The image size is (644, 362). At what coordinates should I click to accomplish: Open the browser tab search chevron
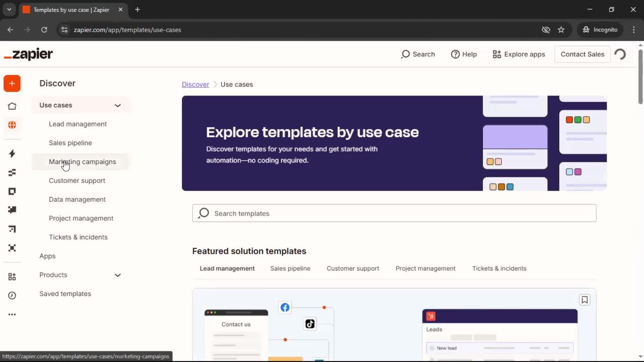click(9, 9)
